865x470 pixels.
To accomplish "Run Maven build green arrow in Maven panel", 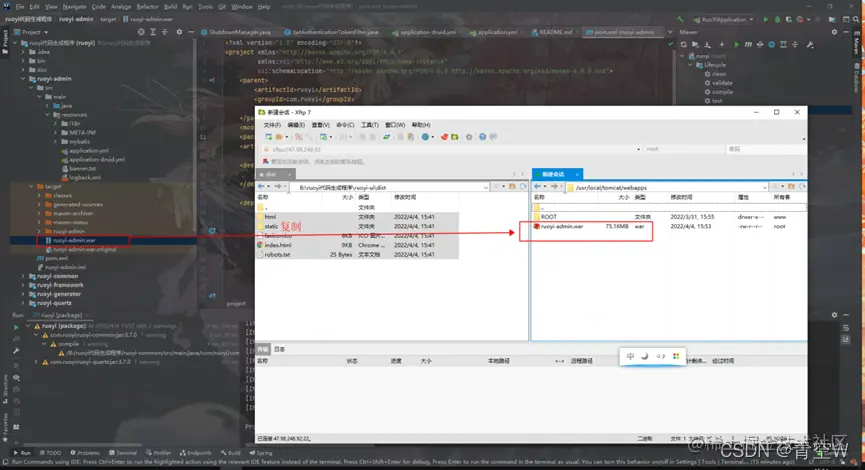I will (736, 45).
